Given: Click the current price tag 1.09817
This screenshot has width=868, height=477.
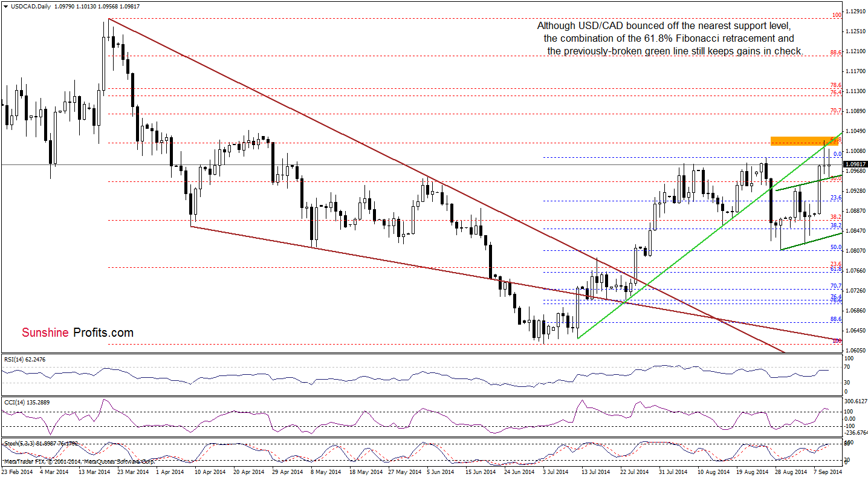Looking at the screenshot, I should click(x=854, y=164).
